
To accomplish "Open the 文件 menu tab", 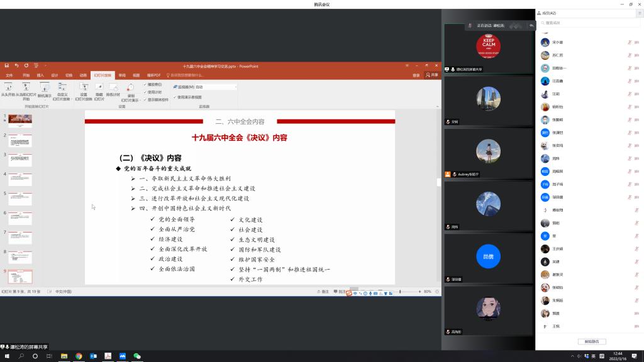I will pyautogui.click(x=9, y=75).
